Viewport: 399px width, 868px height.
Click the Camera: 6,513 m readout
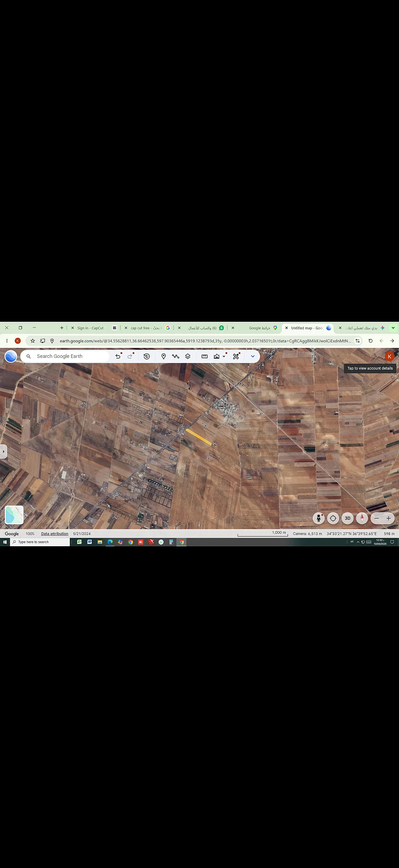click(x=307, y=534)
